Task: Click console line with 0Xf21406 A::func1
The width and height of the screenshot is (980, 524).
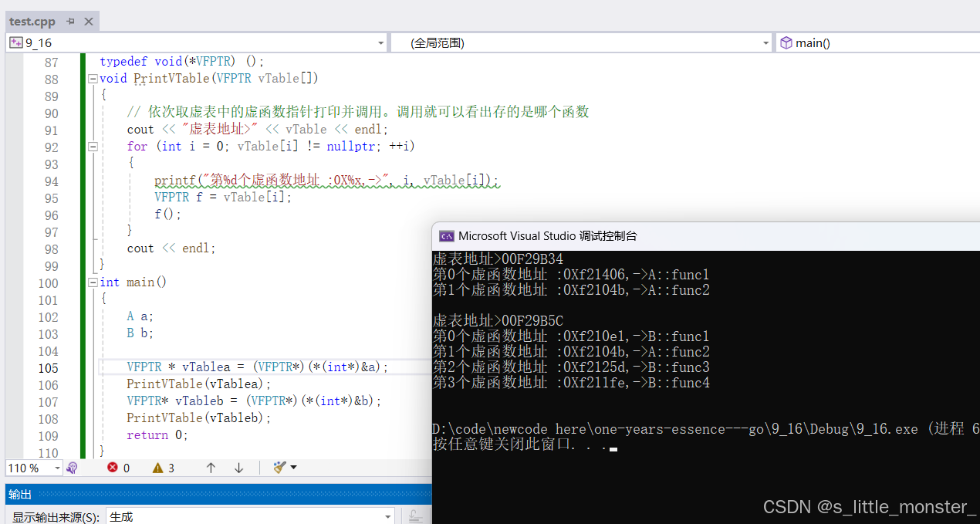Action: tap(571, 275)
